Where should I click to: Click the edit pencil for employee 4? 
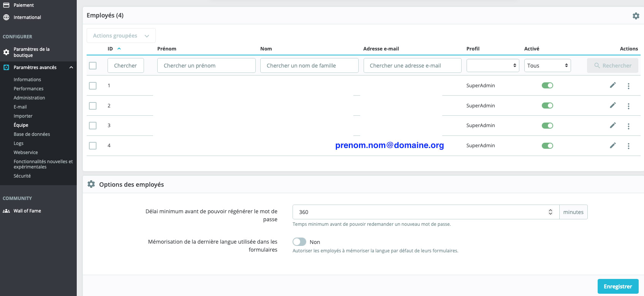click(612, 145)
